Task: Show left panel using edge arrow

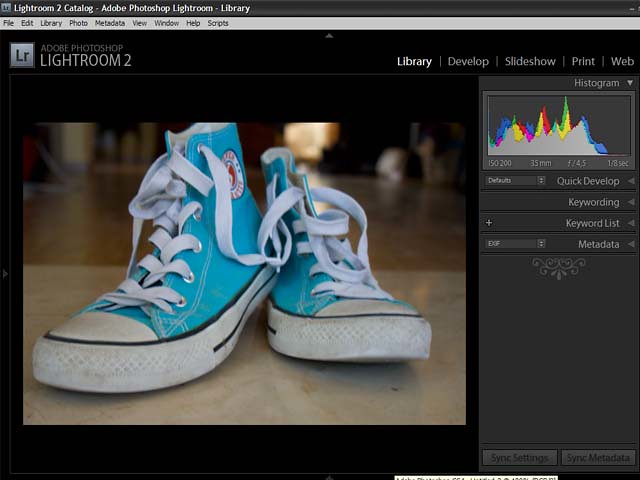Action: 5,273
